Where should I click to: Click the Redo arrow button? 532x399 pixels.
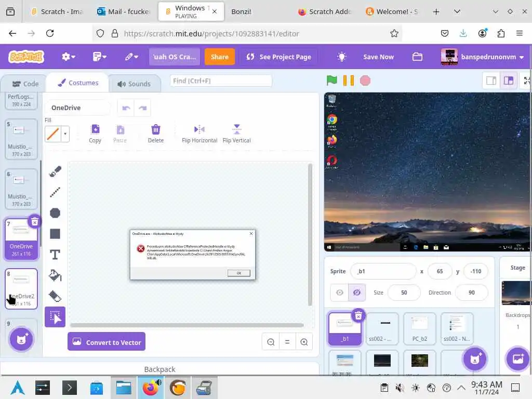142,108
